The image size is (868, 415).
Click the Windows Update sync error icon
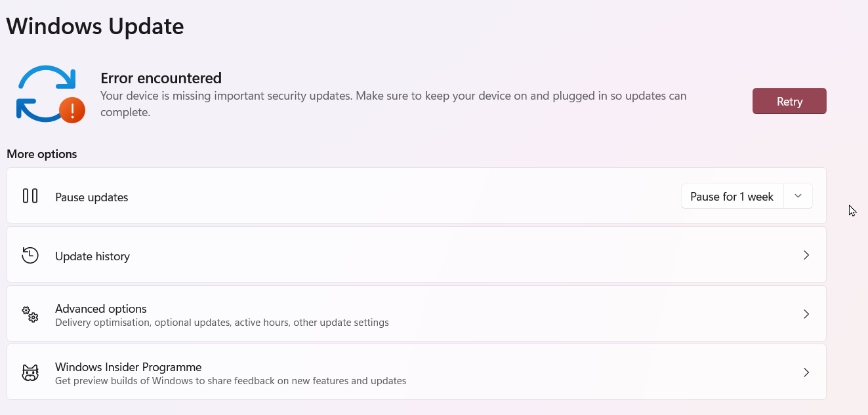click(51, 94)
